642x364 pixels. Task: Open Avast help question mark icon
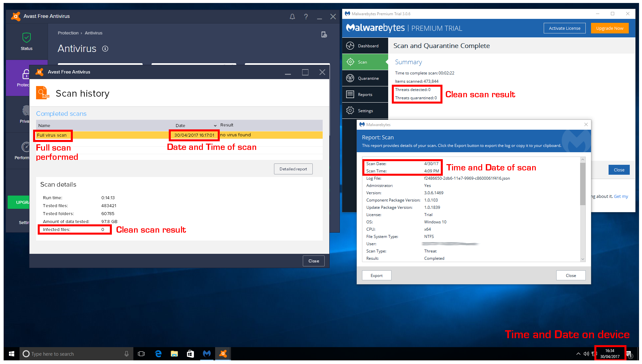click(306, 17)
